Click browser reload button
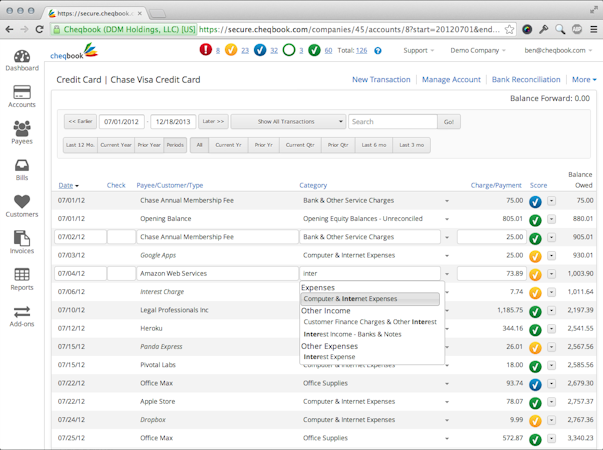603x450 pixels. 39,29
